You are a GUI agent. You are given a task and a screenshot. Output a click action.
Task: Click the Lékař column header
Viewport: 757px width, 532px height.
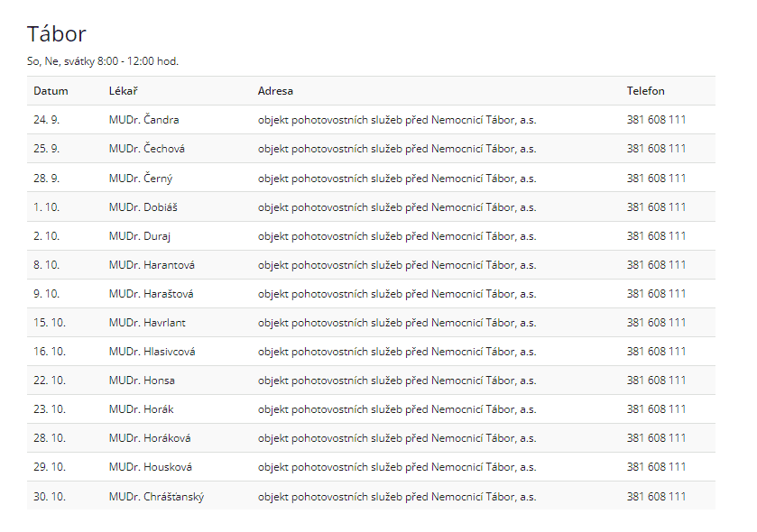point(123,91)
